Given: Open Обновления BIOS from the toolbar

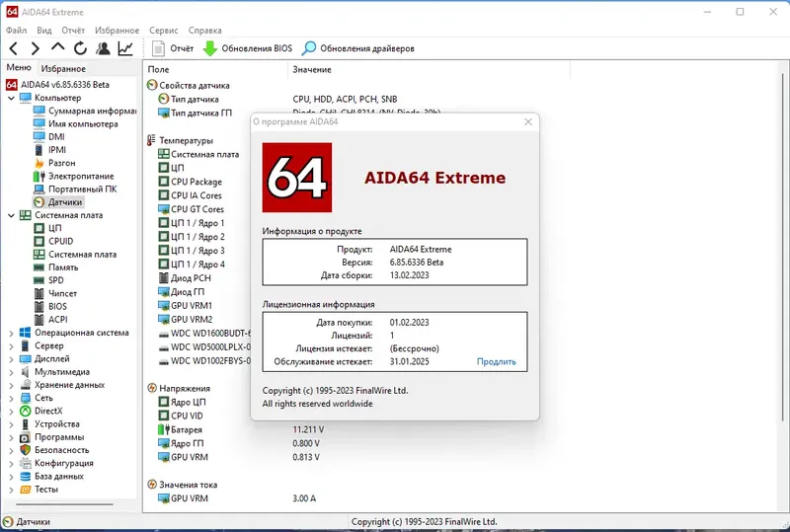Looking at the screenshot, I should click(x=248, y=48).
